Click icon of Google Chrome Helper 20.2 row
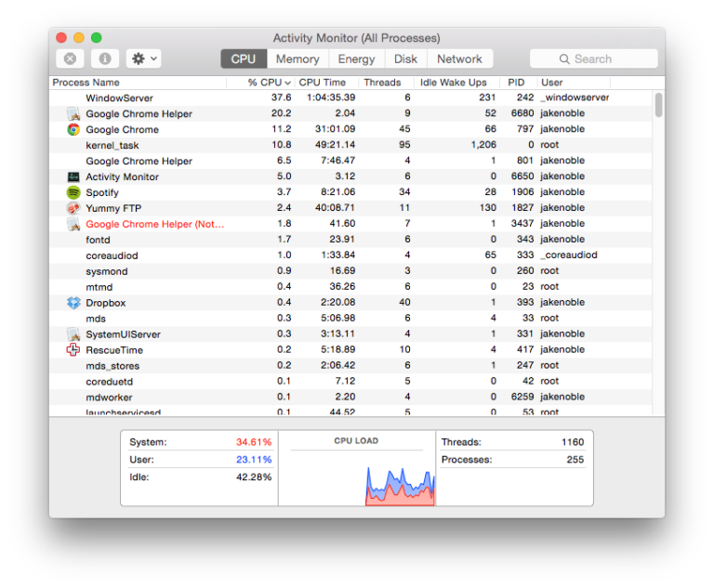The image size is (714, 588). (73, 113)
